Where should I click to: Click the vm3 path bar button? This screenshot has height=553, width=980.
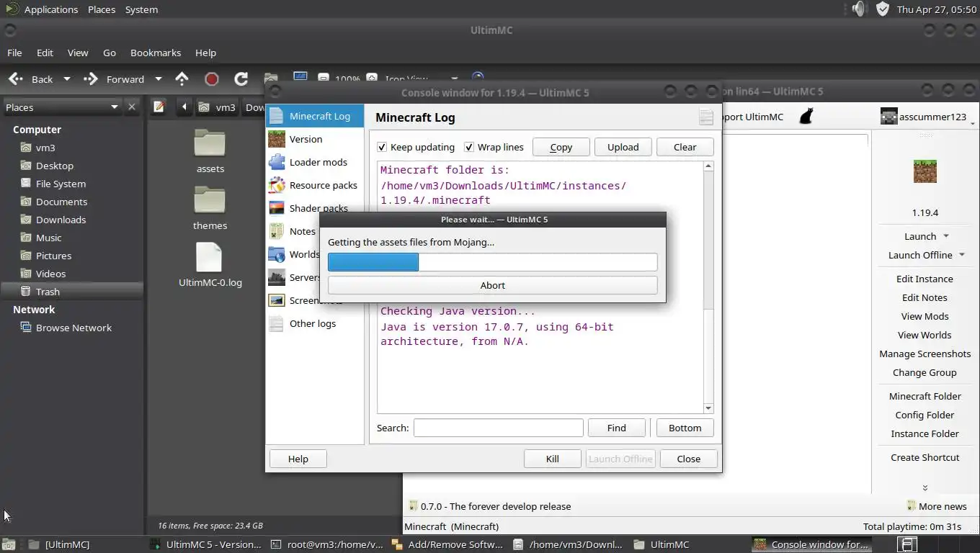coord(218,107)
